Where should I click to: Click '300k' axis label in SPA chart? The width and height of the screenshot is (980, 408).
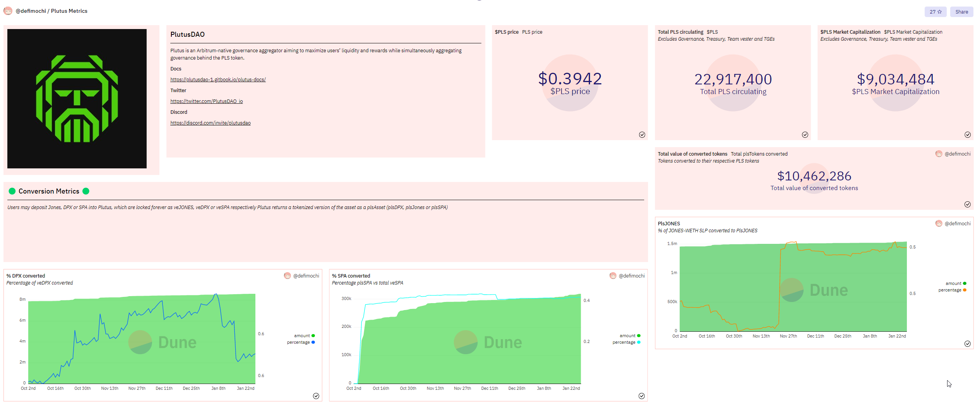click(346, 299)
